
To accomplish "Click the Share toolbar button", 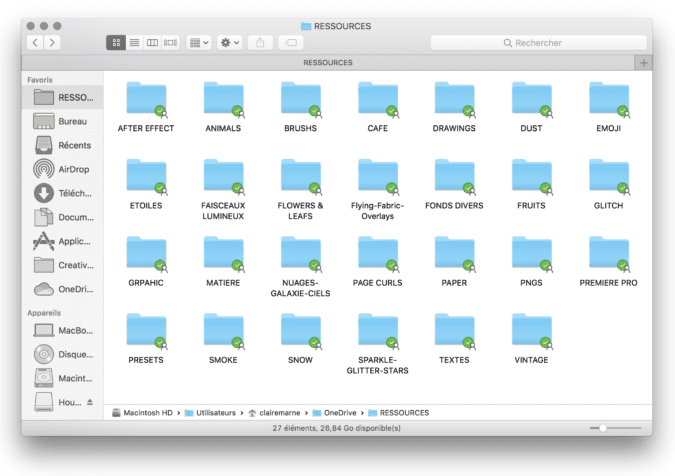I will coord(260,43).
